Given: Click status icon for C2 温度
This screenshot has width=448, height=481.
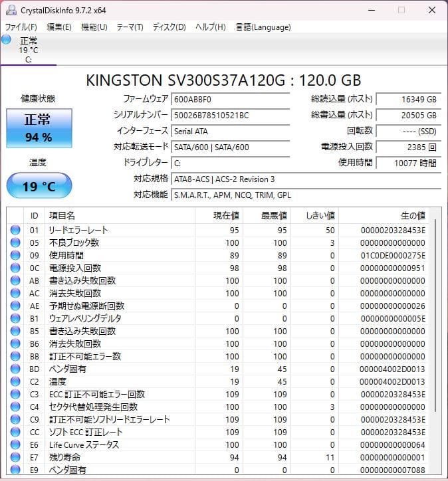Looking at the screenshot, I should tap(15, 381).
